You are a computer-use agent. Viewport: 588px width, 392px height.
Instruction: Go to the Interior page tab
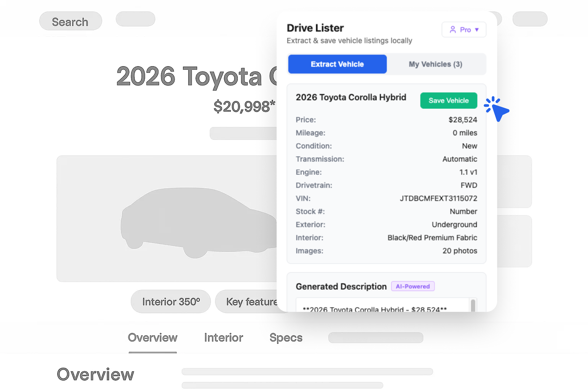(x=223, y=337)
